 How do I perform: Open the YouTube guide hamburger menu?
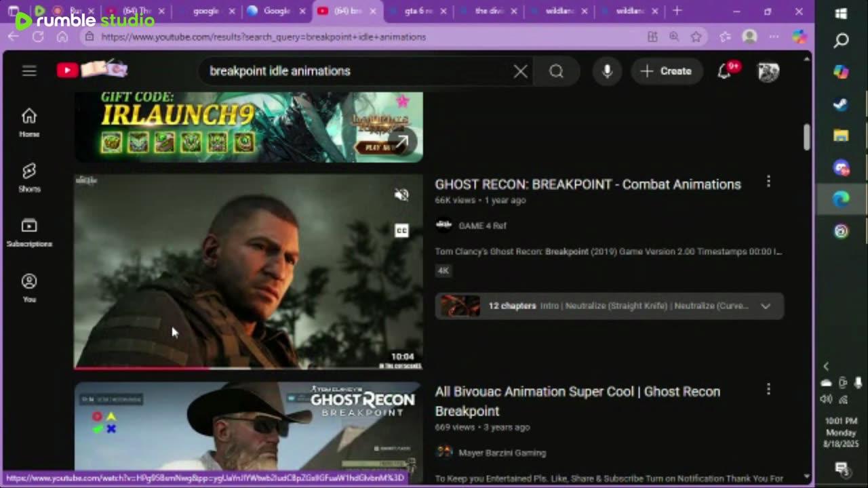(x=29, y=70)
